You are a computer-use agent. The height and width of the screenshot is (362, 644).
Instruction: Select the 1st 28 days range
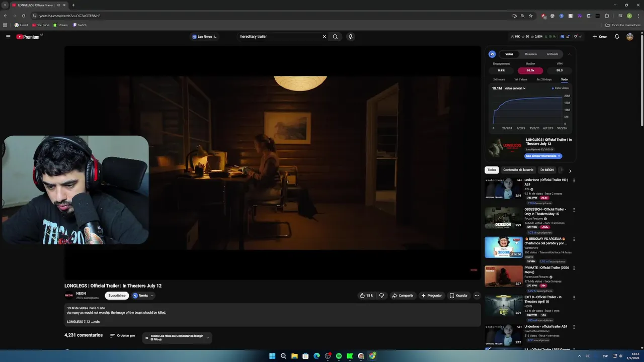(544, 79)
